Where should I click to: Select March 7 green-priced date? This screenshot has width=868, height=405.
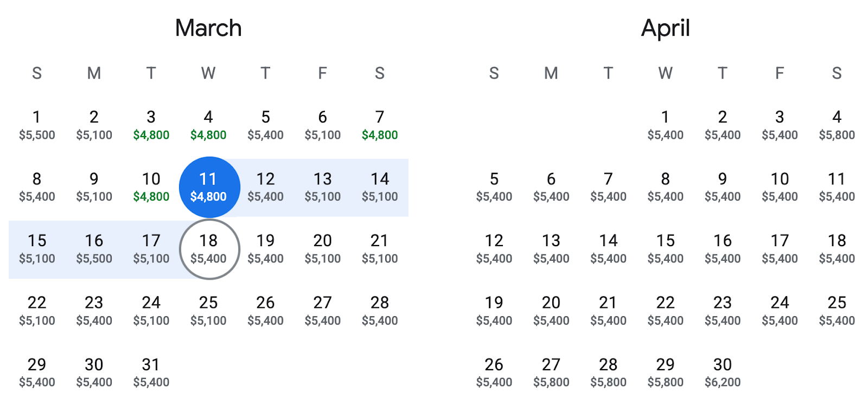pos(380,125)
